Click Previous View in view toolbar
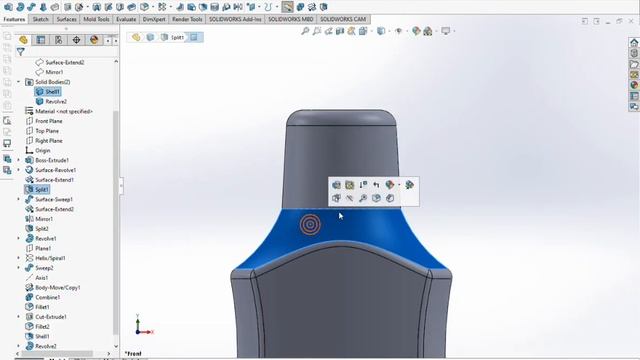Image resolution: width=640 pixels, height=360 pixels. [x=328, y=31]
